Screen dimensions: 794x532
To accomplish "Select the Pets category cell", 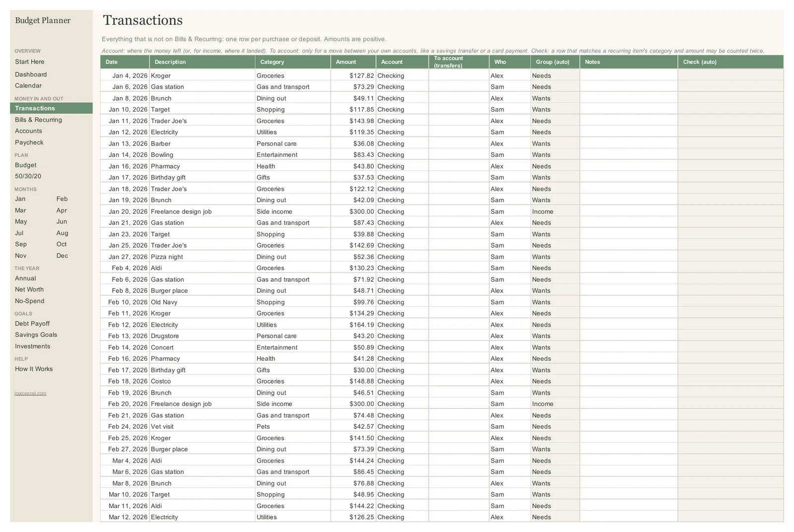I will pyautogui.click(x=293, y=427).
